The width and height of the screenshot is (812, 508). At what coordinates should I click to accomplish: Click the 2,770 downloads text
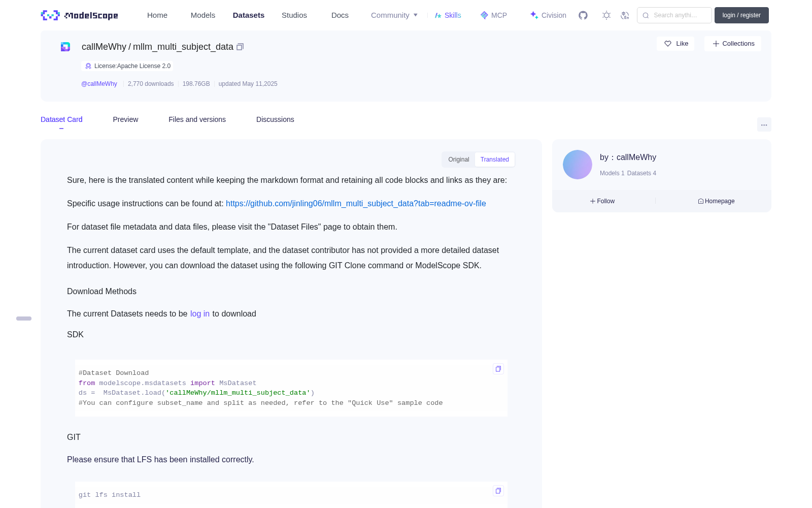point(151,84)
